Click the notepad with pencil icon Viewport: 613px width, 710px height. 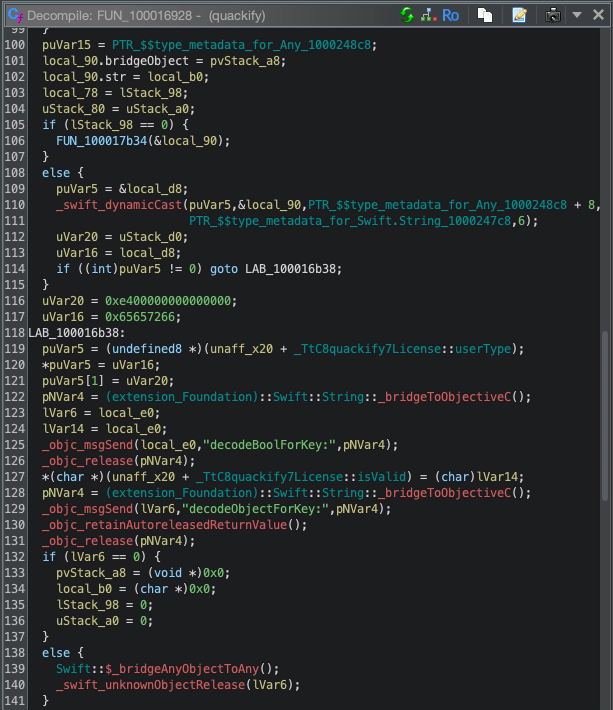(x=519, y=15)
